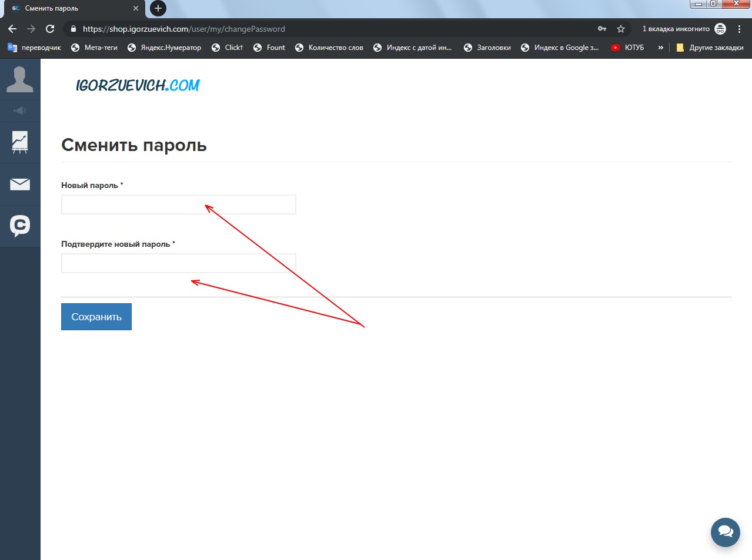Minimize the browser window
The width and height of the screenshot is (752, 560).
(x=698, y=4)
